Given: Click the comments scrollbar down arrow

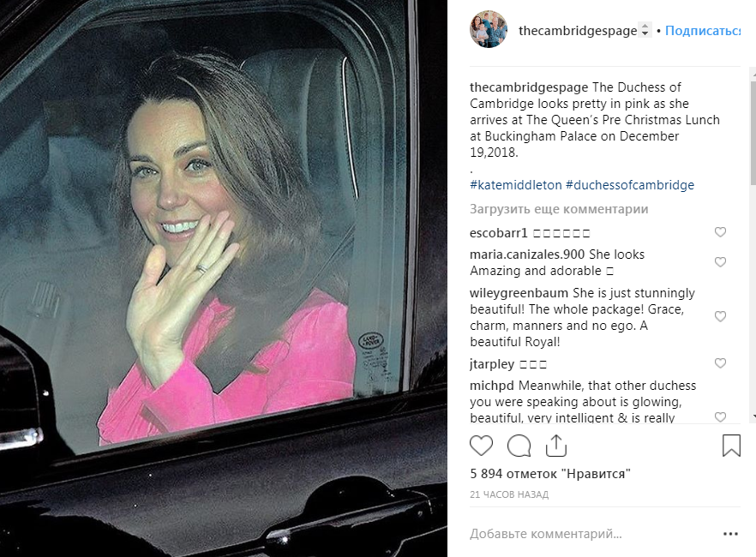Looking at the screenshot, I should coord(753,416).
